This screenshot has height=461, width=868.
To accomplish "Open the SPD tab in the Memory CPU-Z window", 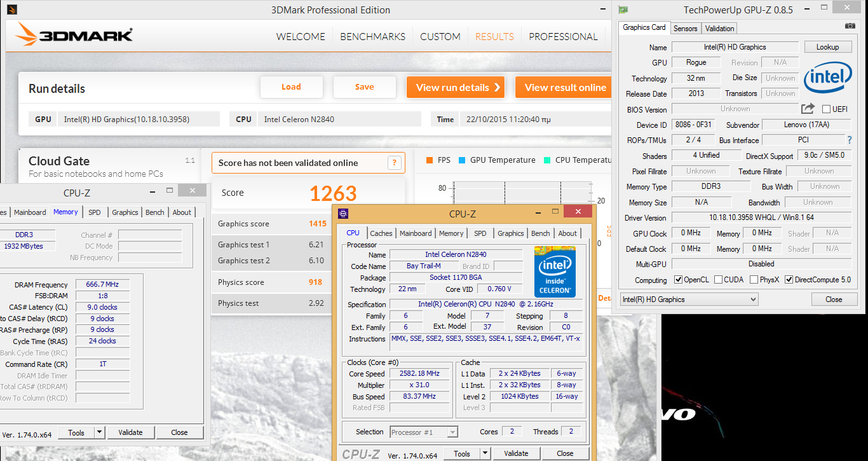I will pos(95,212).
